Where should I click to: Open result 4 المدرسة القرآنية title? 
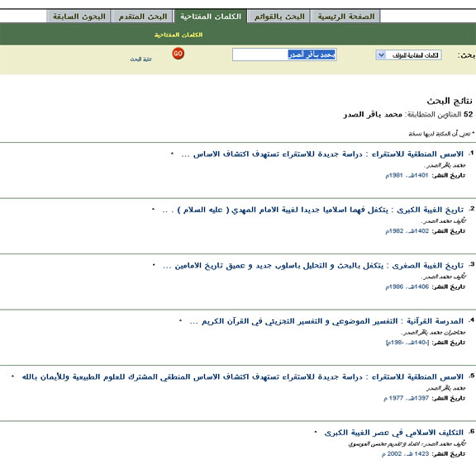click(326, 321)
